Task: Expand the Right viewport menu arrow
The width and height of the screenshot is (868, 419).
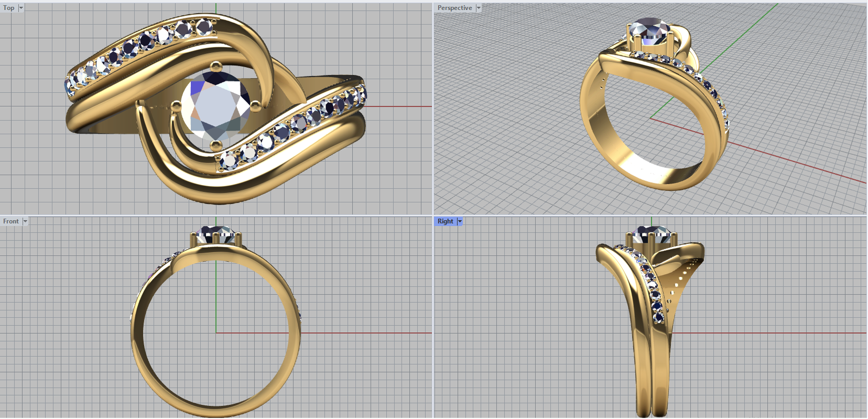Action: pos(459,221)
